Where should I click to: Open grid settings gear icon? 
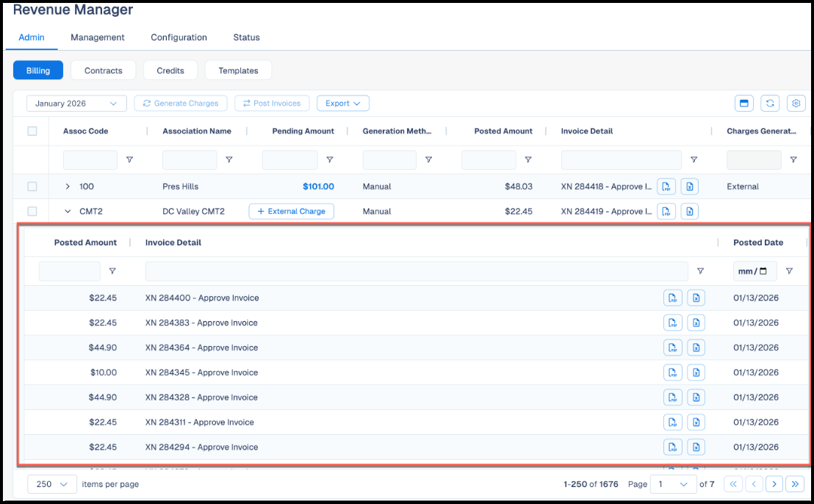pyautogui.click(x=796, y=104)
